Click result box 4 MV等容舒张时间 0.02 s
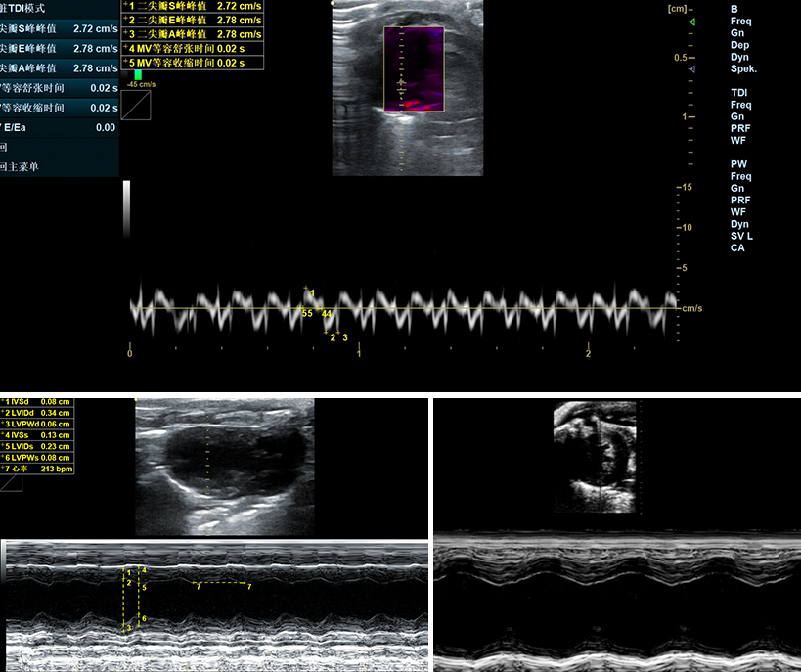 pos(193,49)
